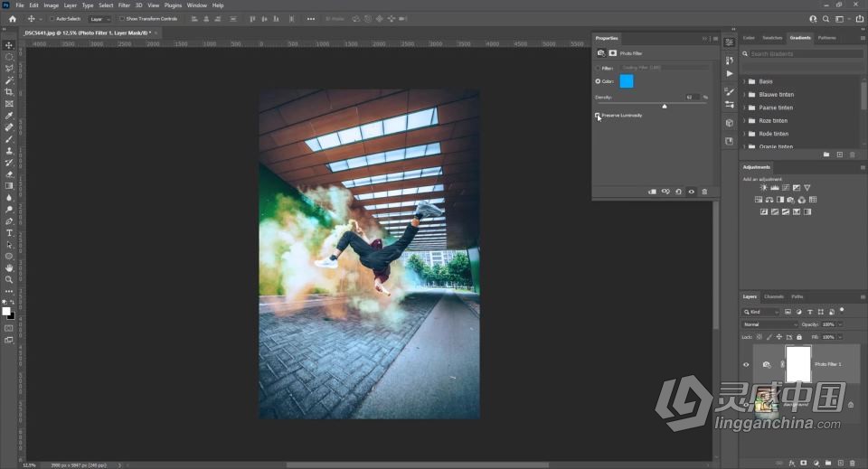
Task: Switch to the Patterns tab
Action: click(x=826, y=38)
